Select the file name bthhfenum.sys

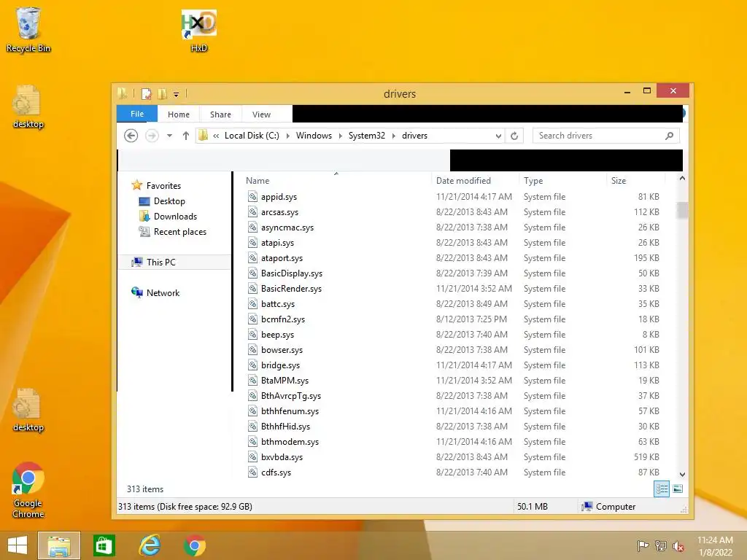[290, 411]
